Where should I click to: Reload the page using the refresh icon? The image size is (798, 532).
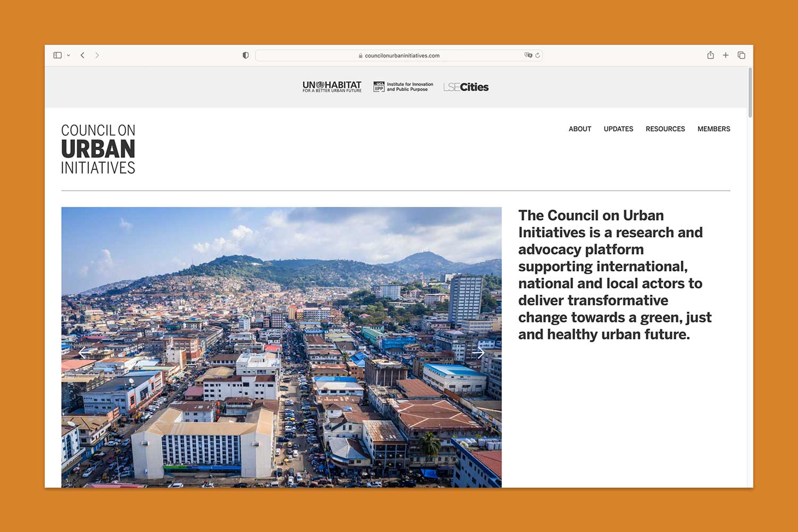point(537,55)
